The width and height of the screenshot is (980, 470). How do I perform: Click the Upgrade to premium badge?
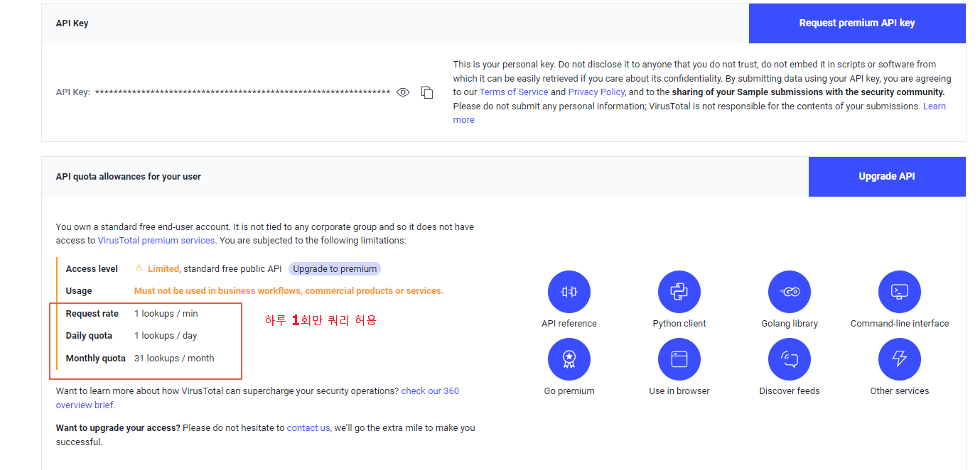click(335, 269)
